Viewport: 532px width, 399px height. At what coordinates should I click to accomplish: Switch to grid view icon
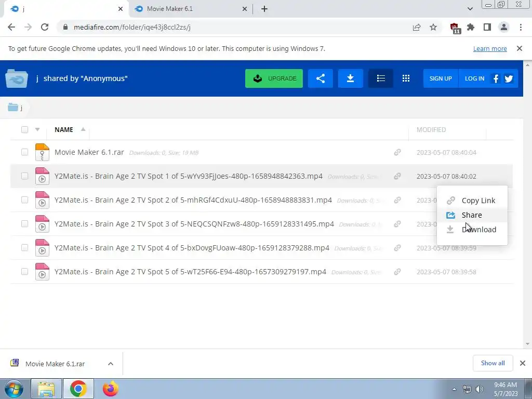point(406,78)
